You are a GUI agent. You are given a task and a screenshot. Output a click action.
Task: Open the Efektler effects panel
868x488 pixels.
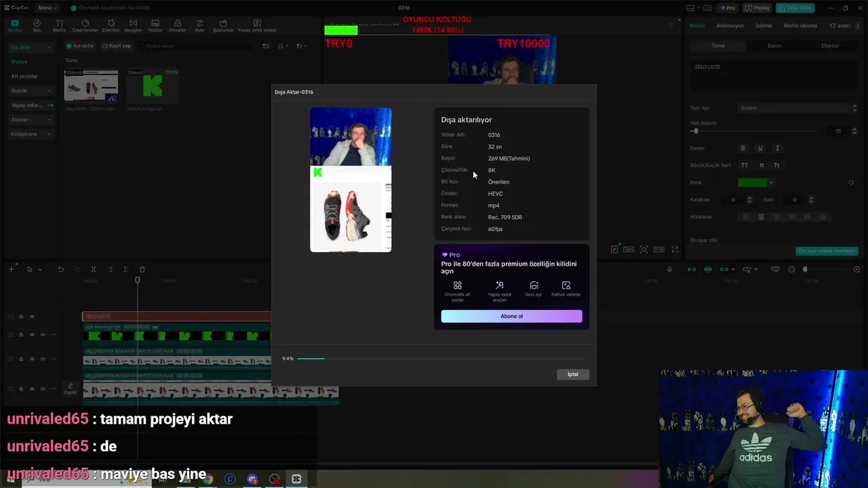(111, 26)
